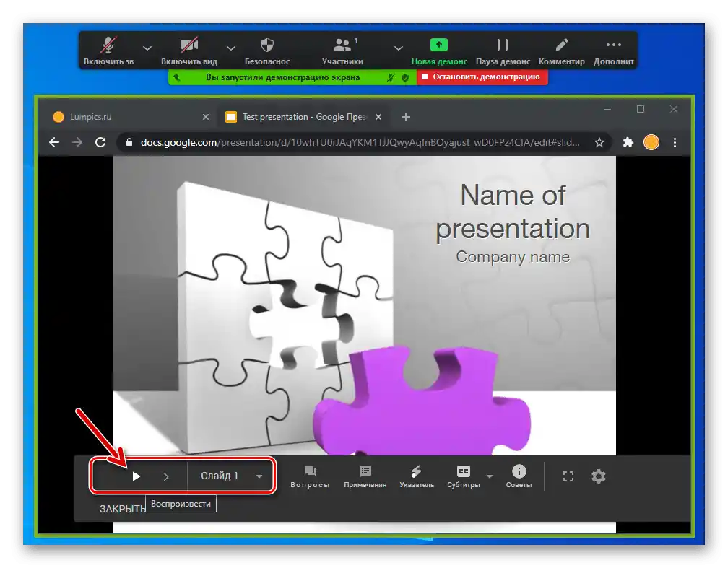Open the Вопросы Q&A tool

coord(310,476)
